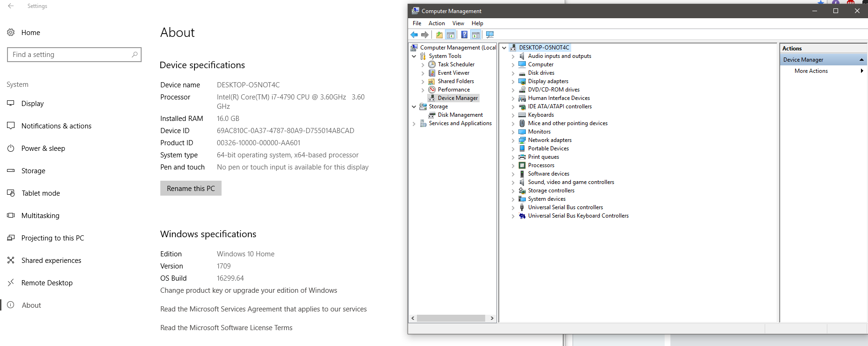
Task: Click the Back arrow in Computer Management toolbar
Action: [414, 35]
